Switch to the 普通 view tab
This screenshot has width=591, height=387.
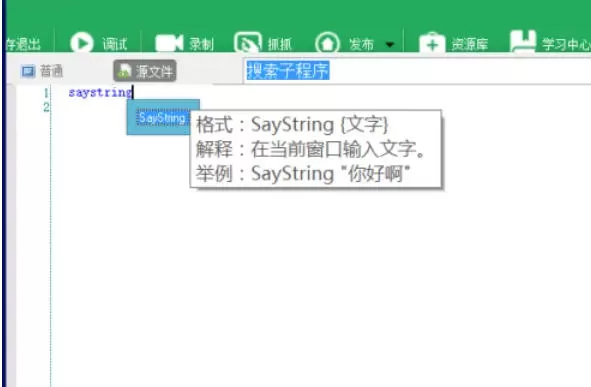point(42,71)
